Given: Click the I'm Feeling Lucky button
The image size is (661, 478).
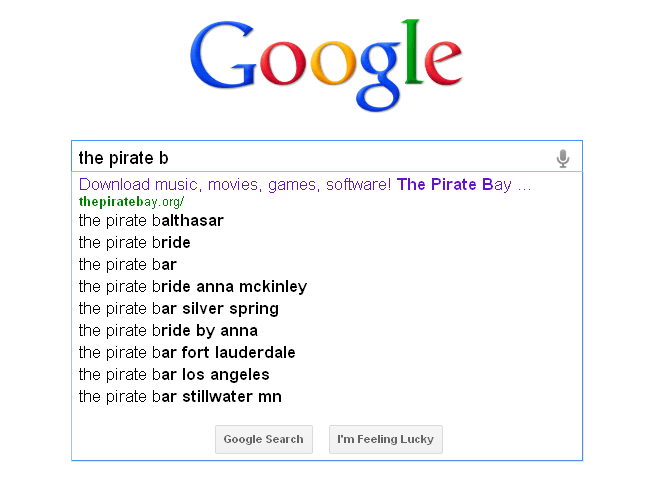Looking at the screenshot, I should tap(386, 439).
